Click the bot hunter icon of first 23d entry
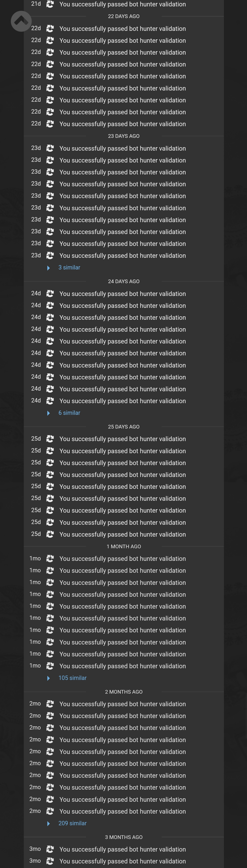The width and height of the screenshot is (247, 868). pos(50,148)
